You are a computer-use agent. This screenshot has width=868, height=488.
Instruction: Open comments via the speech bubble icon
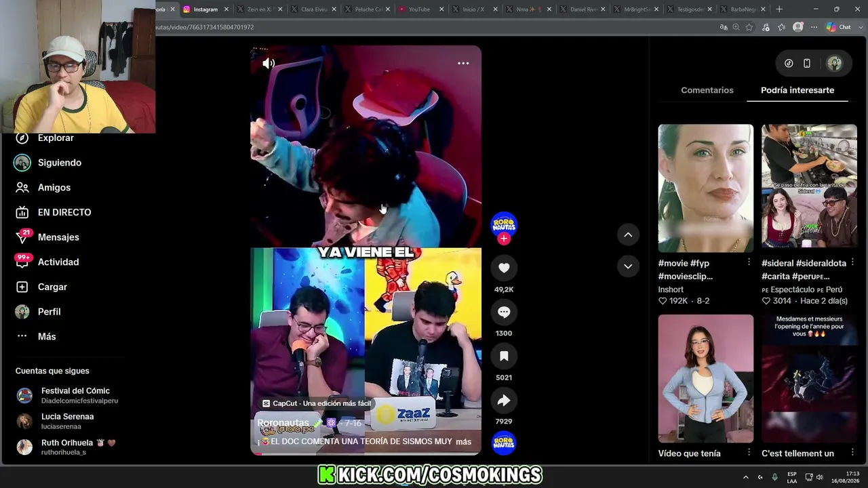click(504, 312)
